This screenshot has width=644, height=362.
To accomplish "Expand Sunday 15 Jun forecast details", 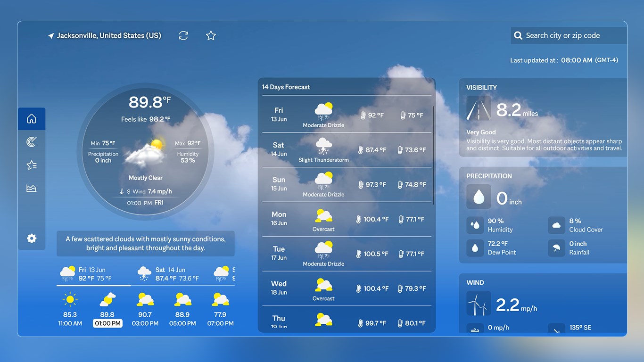I will click(347, 184).
